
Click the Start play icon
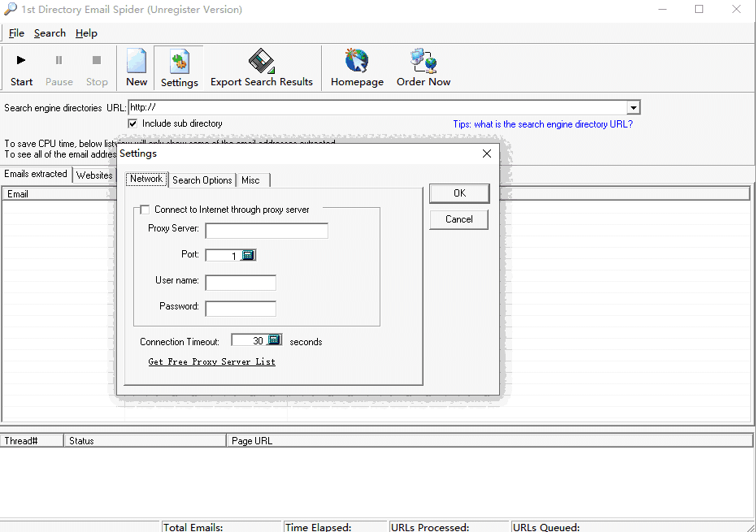pyautogui.click(x=21, y=61)
